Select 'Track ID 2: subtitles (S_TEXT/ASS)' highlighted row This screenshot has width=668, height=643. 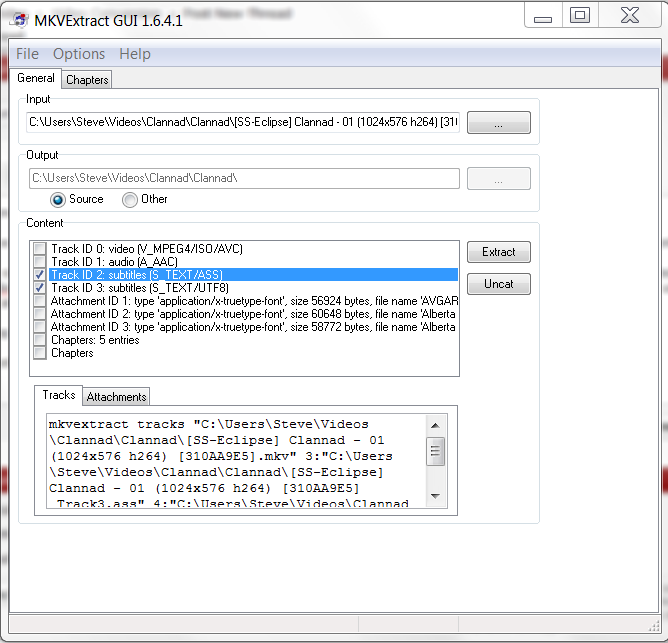(253, 274)
